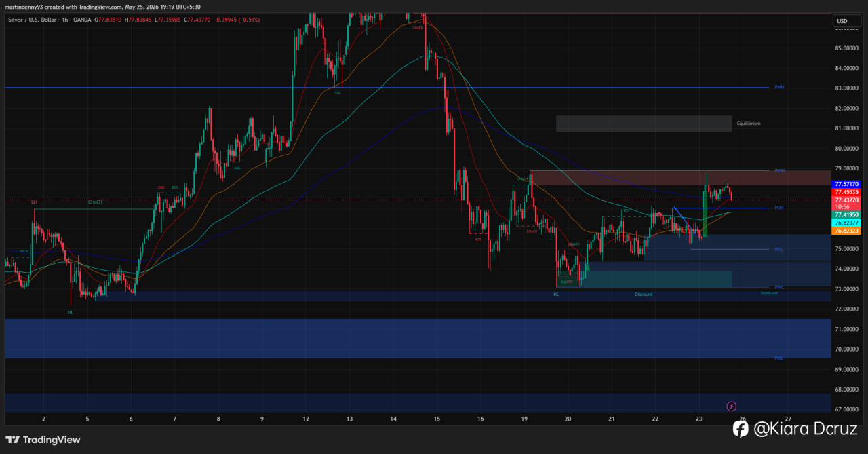This screenshot has height=454, width=868.
Task: Click the PDH line label
Action: point(779,208)
